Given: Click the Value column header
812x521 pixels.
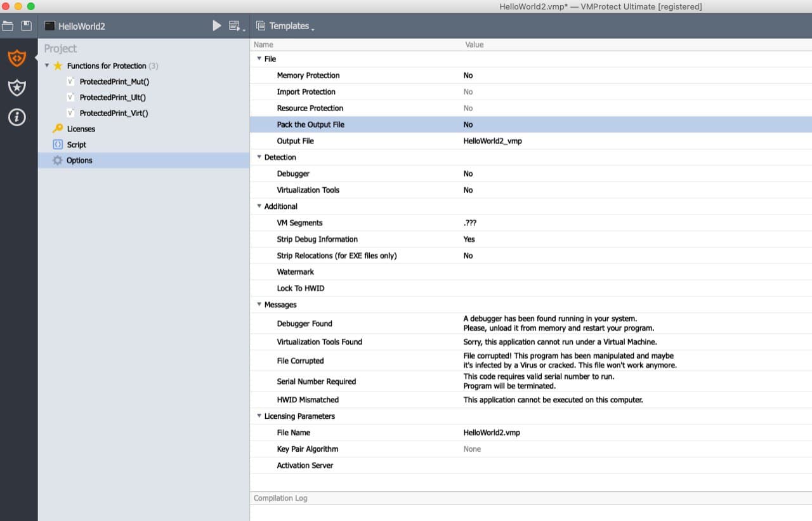Looking at the screenshot, I should [x=474, y=44].
